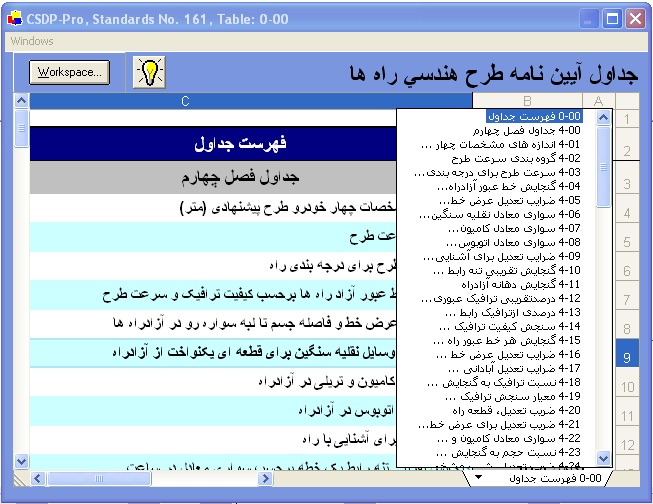Click the horizontal scroll right arrow
653x504 pixels.
[x=265, y=478]
